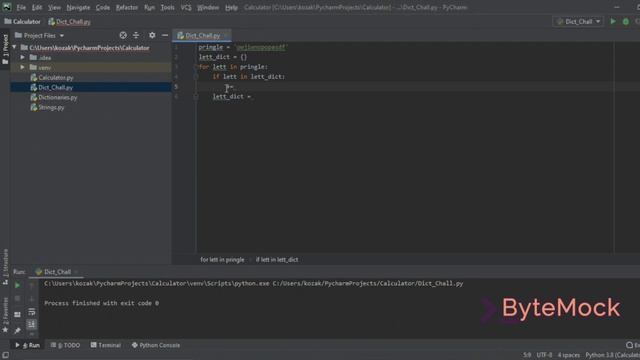
Task: Click fold marker beside the if statement line
Action: tap(196, 77)
